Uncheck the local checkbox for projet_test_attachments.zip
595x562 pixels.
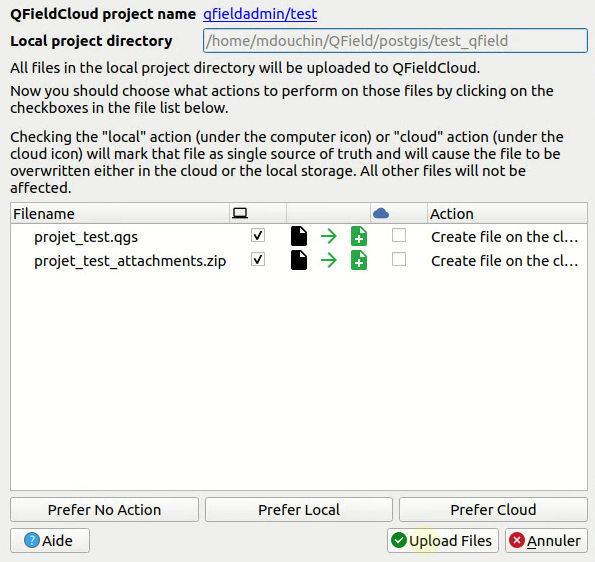(x=258, y=260)
